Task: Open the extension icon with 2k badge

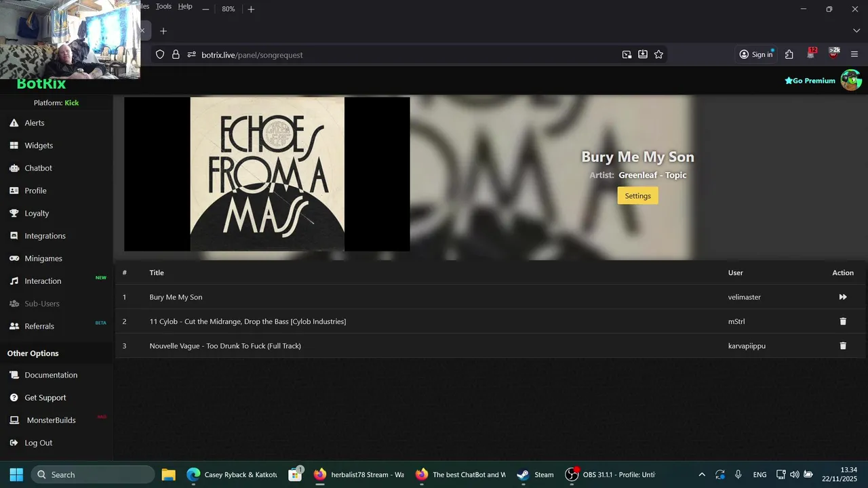Action: (x=834, y=54)
